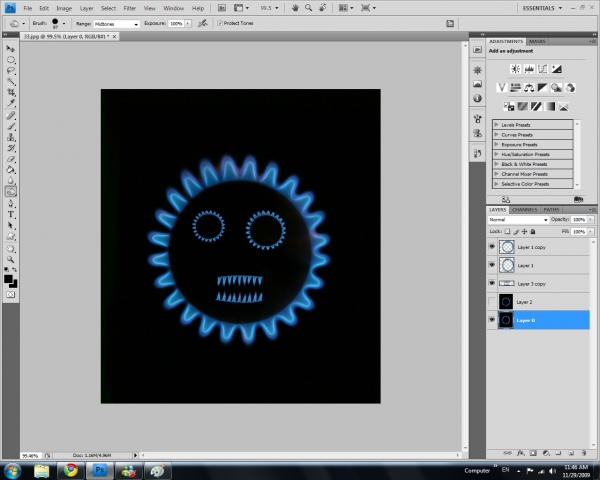Open Windows Explorer from taskbar
Viewport: 600px width, 480px height.
[41, 470]
